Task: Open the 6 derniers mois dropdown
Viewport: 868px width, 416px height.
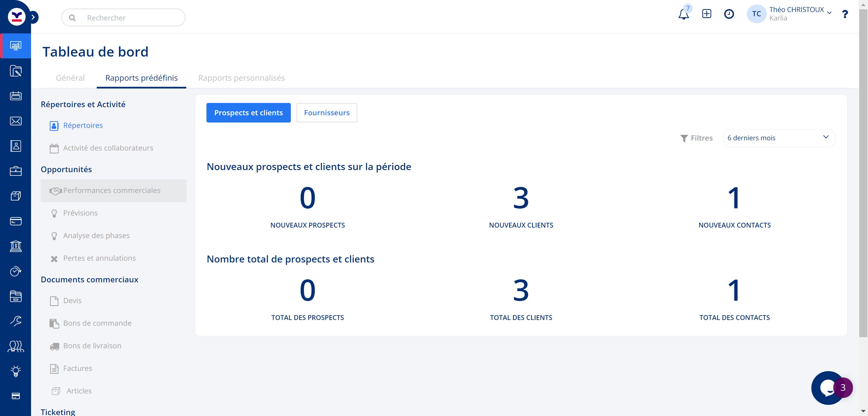Action: (778, 138)
